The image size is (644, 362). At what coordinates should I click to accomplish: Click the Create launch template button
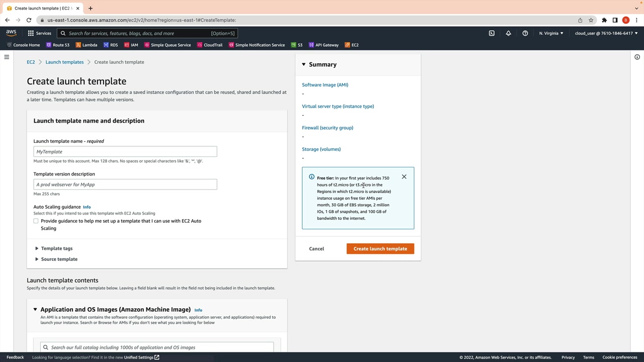tap(380, 249)
